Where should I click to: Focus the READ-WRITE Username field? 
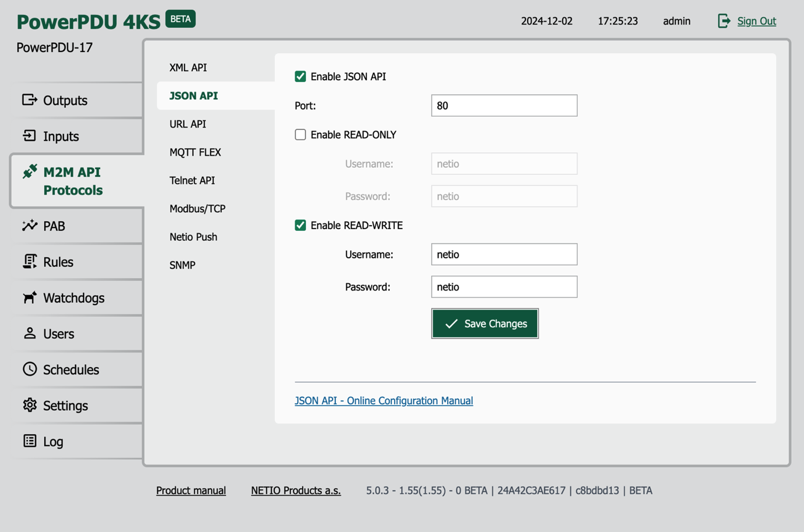pyautogui.click(x=504, y=254)
